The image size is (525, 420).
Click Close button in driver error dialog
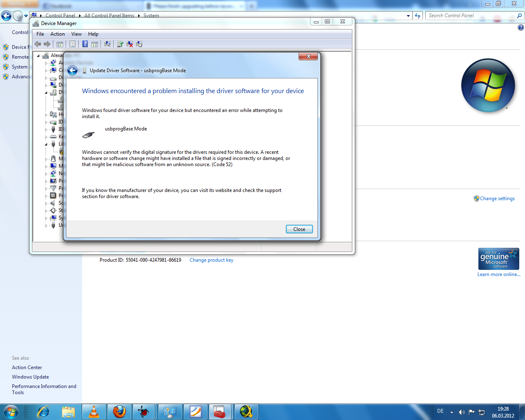[299, 229]
